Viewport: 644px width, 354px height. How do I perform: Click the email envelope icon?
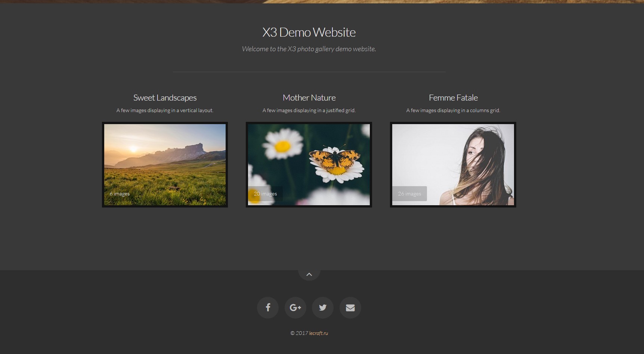click(350, 308)
